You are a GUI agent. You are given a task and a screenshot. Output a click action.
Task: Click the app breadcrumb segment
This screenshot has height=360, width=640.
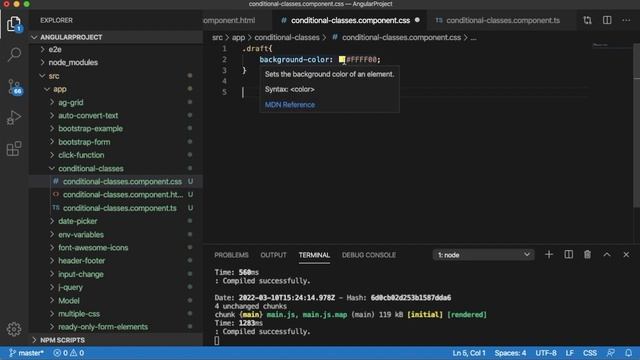[x=238, y=38]
